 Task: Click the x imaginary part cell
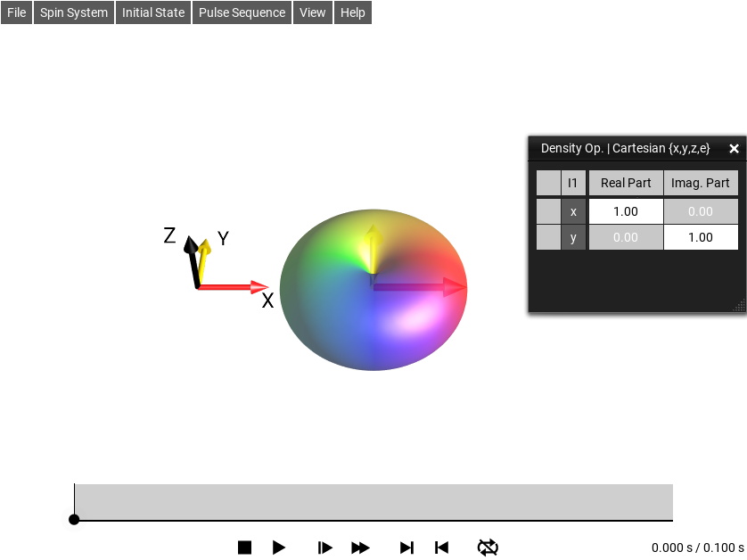[x=701, y=212]
